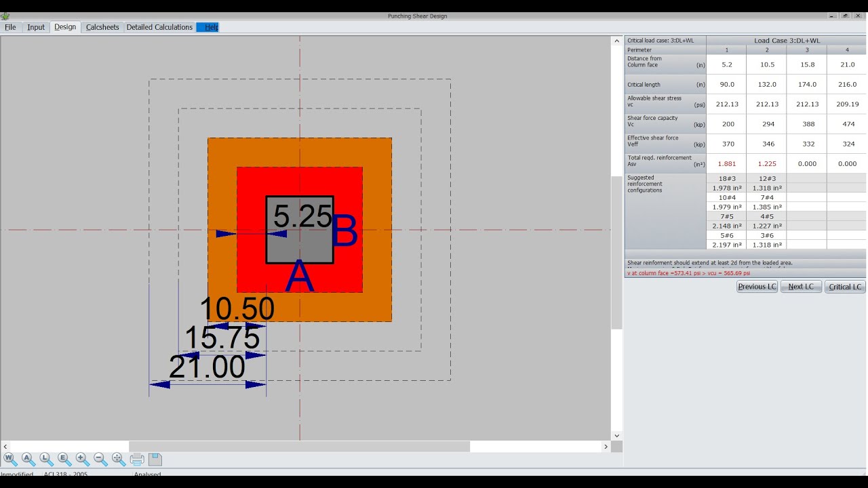Click the 5#6 reinforcement configuration
This screenshot has width=868, height=488.
(726, 235)
